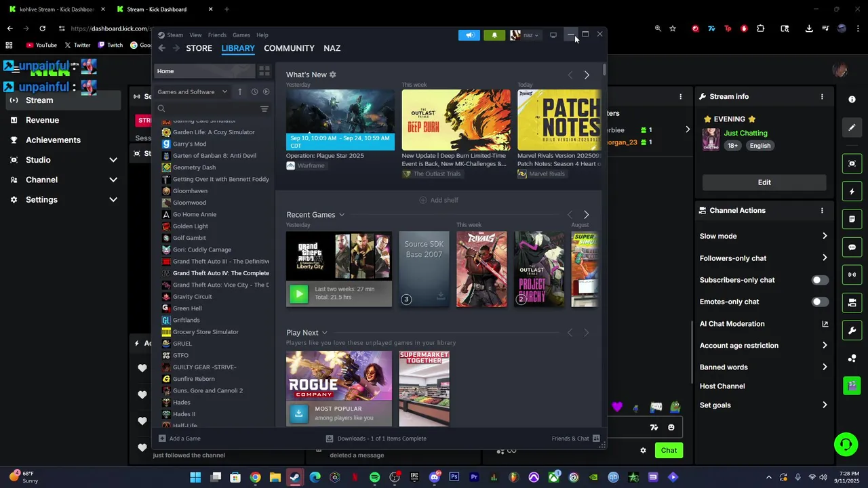Open Banned words options
The height and width of the screenshot is (488, 868).
(x=764, y=367)
